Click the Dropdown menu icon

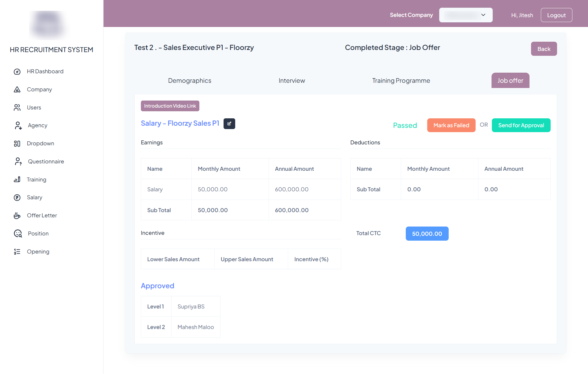tap(17, 143)
